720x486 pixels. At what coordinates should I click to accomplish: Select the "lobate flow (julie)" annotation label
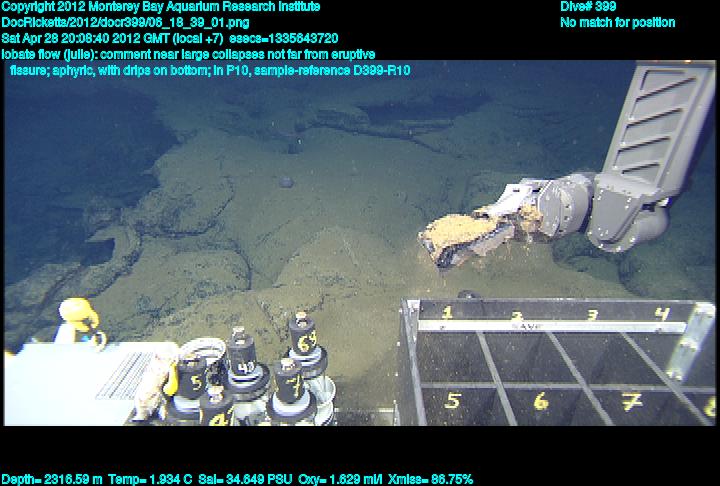49,54
